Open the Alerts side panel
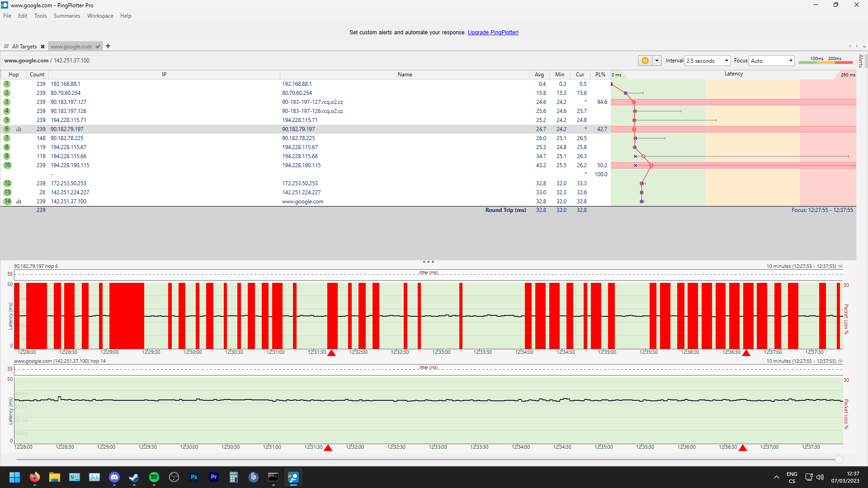868x488 pixels. (x=861, y=61)
